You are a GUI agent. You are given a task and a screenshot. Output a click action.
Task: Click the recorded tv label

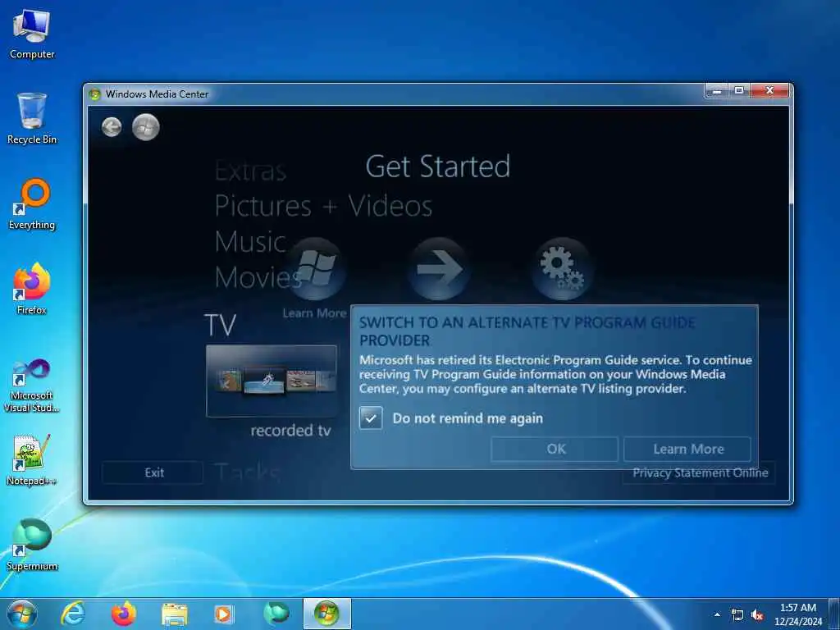[x=291, y=430]
